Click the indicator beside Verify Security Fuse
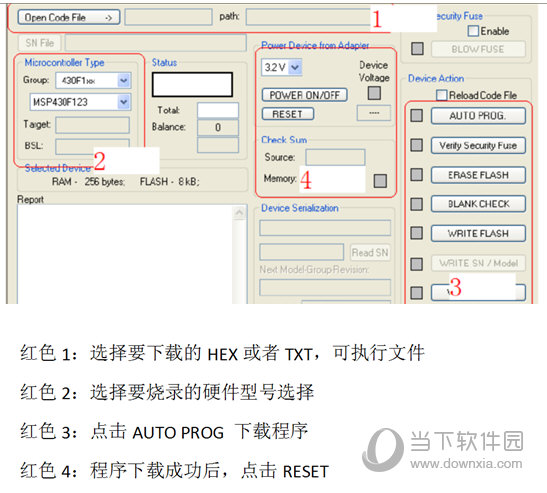The width and height of the screenshot is (547, 493). tap(417, 145)
